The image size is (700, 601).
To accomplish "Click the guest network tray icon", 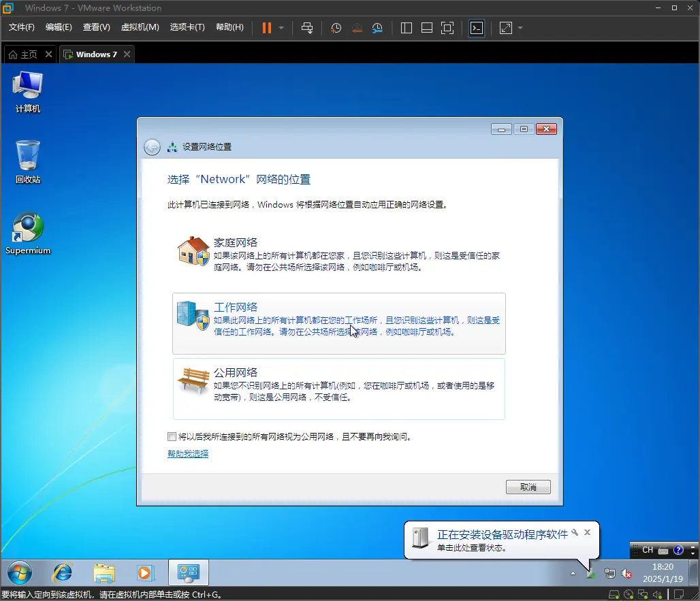I will pyautogui.click(x=610, y=573).
